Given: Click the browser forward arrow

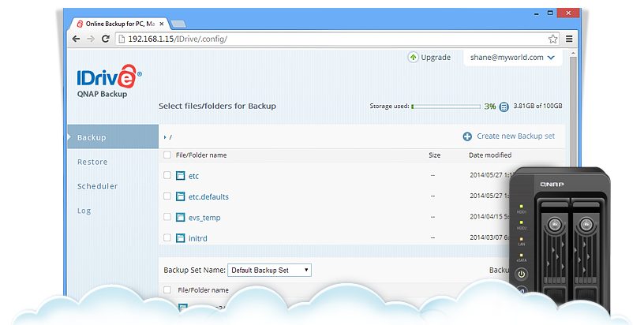Looking at the screenshot, I should (x=91, y=39).
